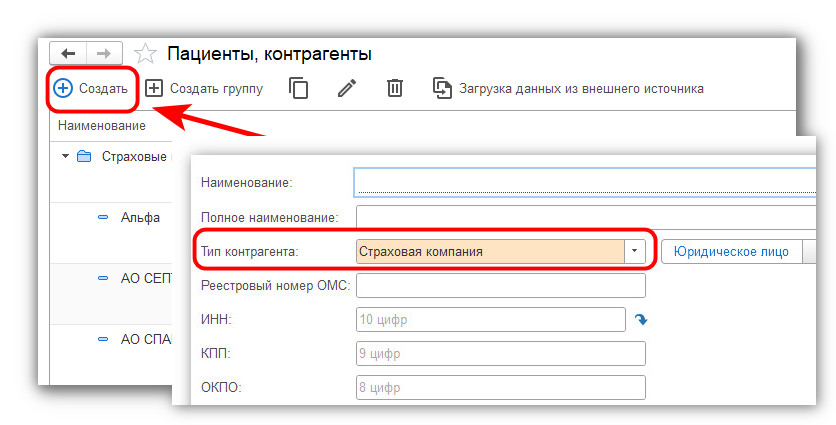836x425 pixels.
Task: Click the Тип контрагента combo box field
Action: tap(490, 251)
